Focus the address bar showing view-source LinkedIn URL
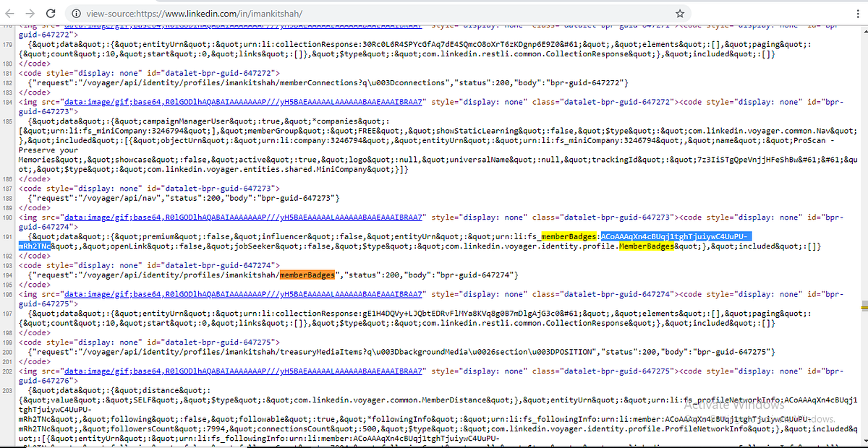This screenshot has height=448, width=868. click(376, 14)
